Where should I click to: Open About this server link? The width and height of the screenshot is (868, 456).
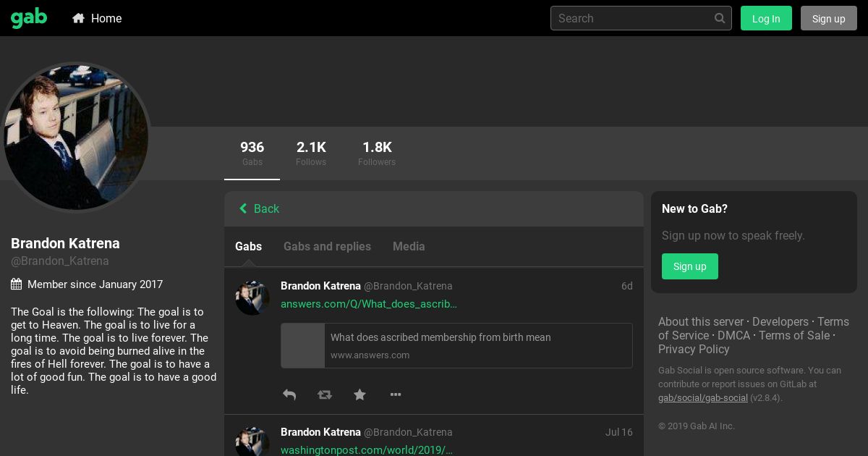[x=701, y=321]
